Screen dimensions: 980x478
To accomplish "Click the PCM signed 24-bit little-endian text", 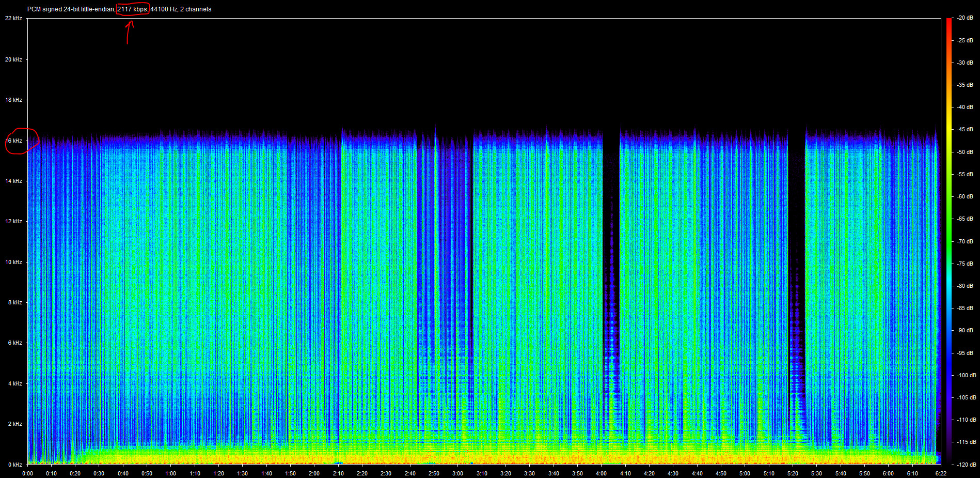I will pos(71,9).
